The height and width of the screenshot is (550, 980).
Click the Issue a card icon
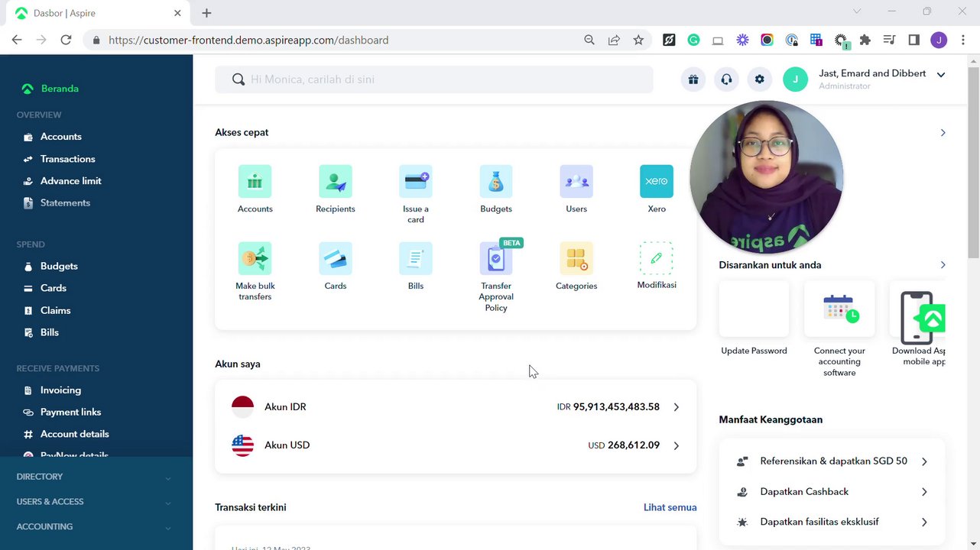click(416, 181)
